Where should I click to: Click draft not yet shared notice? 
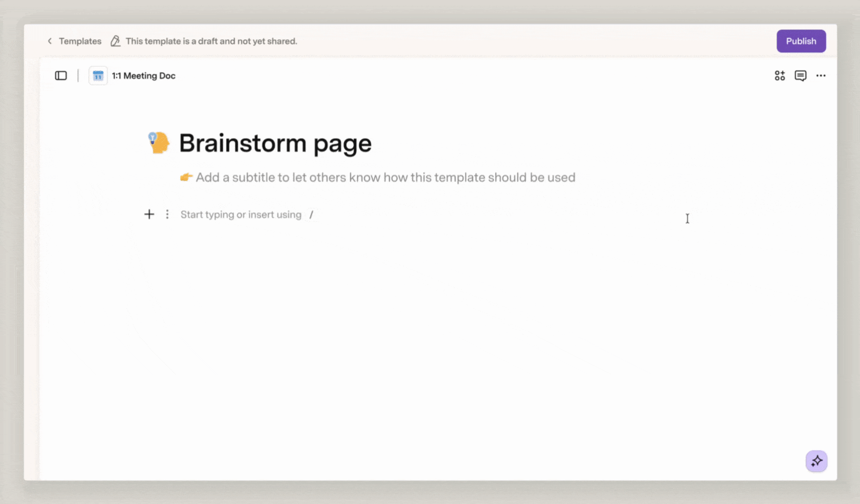pyautogui.click(x=211, y=41)
